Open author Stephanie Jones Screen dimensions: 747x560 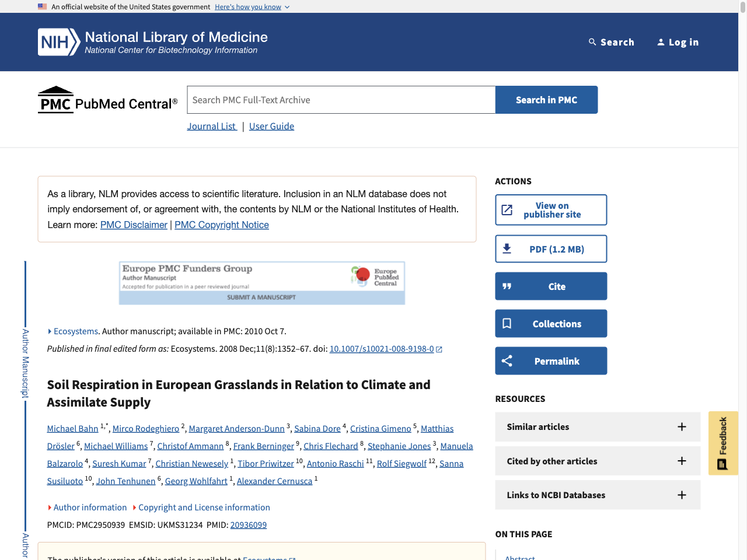click(x=399, y=446)
